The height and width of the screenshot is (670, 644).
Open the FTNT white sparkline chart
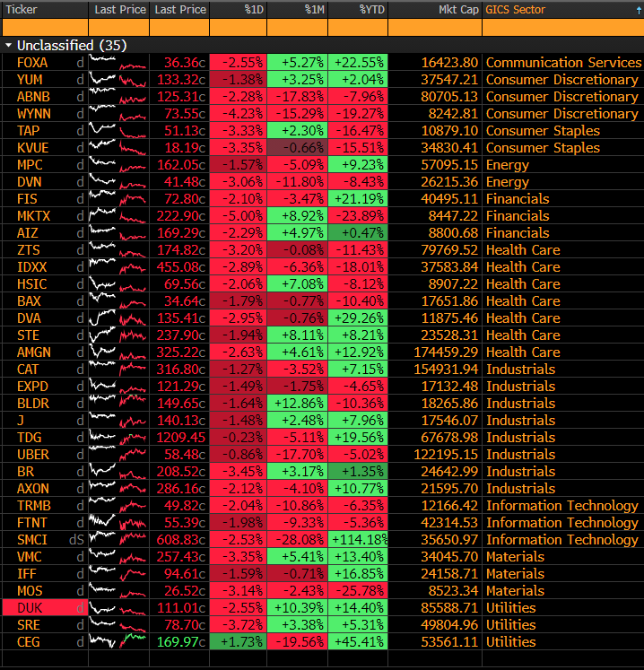point(102,522)
